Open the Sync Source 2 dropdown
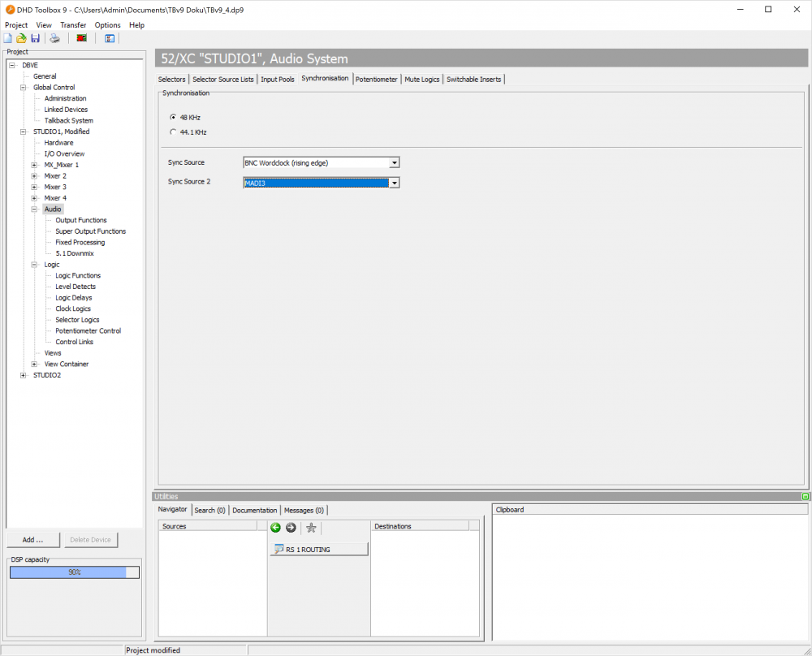This screenshot has height=656, width=812. [x=394, y=182]
